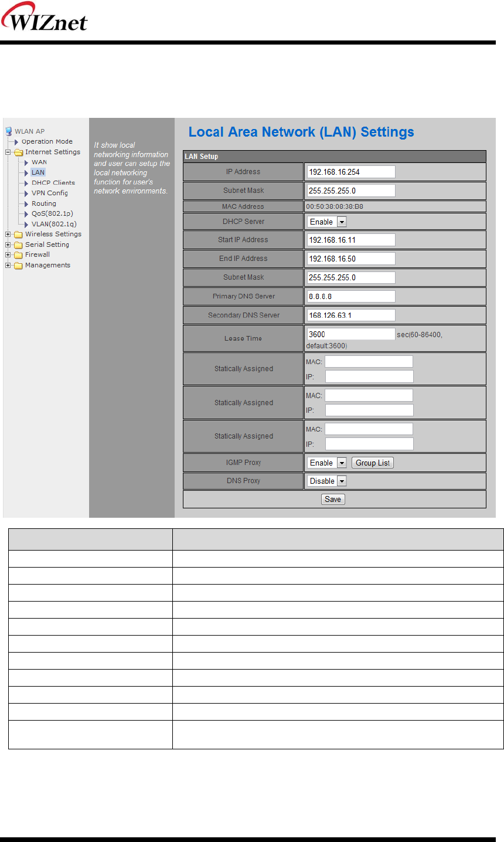Click the arrow icon beside Routing
The height and width of the screenshot is (842, 504).
click(26, 203)
